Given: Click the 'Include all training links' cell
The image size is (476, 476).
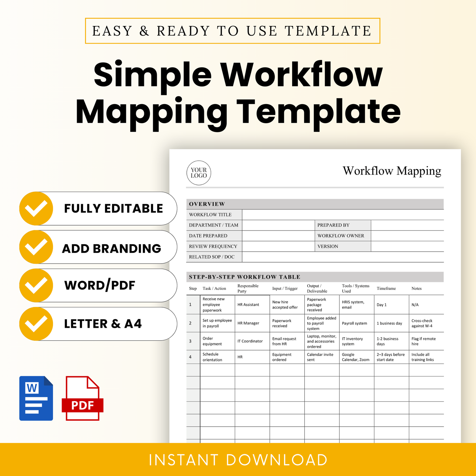Looking at the screenshot, I should [426, 357].
